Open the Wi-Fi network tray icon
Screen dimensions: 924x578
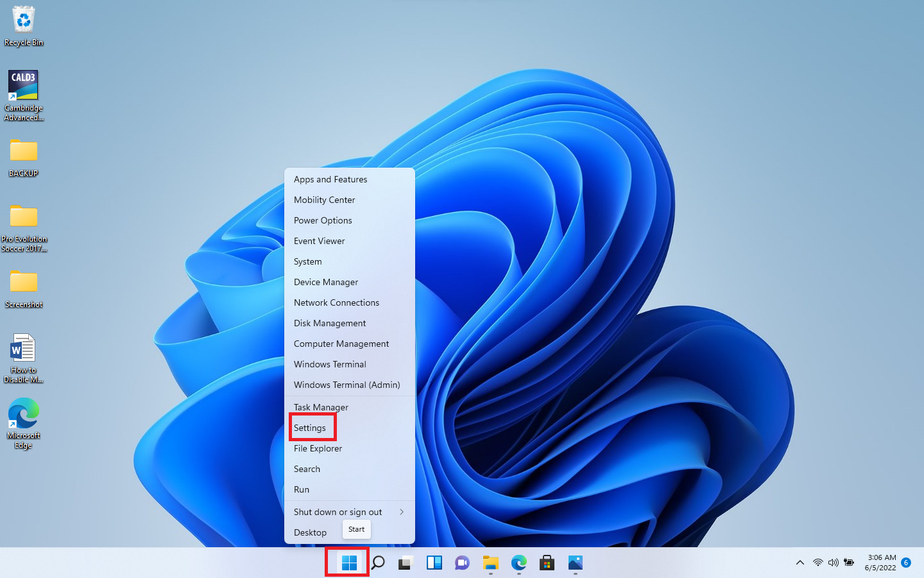818,563
